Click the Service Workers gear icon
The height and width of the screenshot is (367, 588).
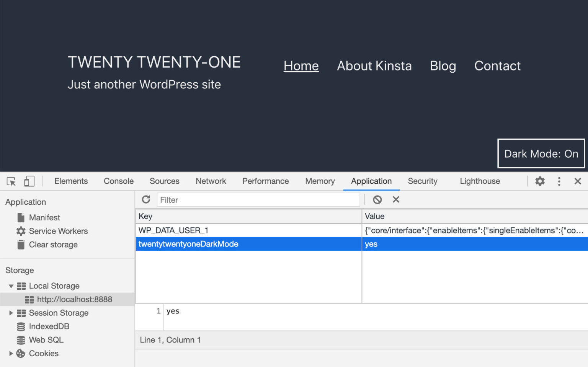[21, 231]
